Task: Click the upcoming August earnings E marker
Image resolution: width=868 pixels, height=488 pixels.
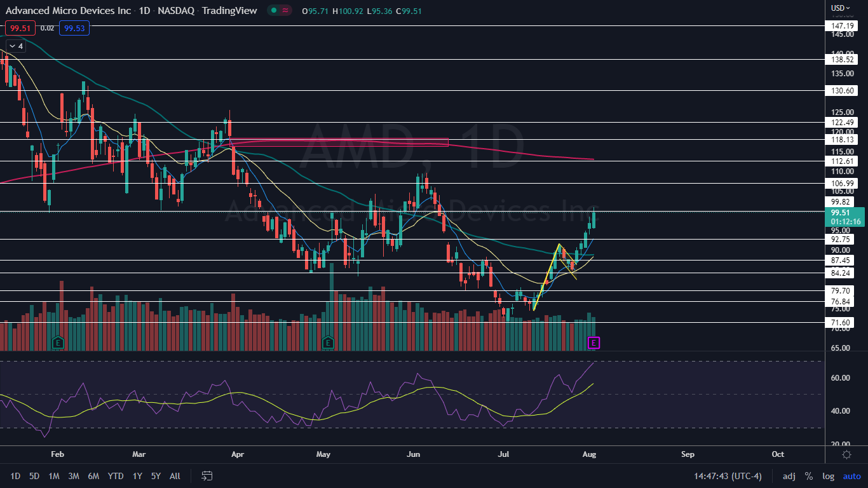Action: pyautogui.click(x=594, y=342)
